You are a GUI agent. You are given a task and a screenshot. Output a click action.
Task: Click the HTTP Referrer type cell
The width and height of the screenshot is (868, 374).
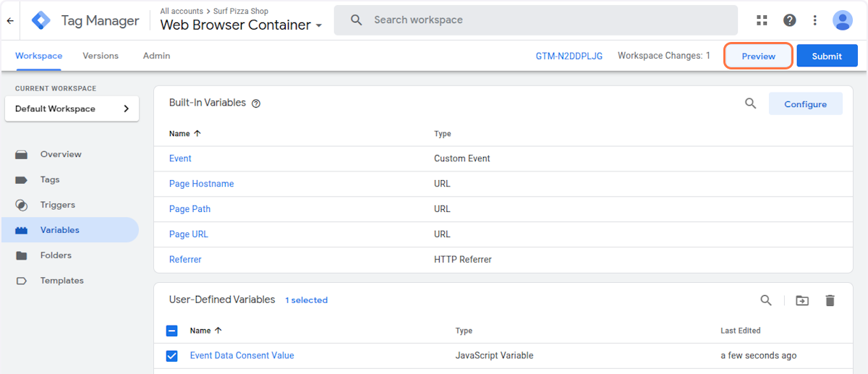click(x=463, y=260)
